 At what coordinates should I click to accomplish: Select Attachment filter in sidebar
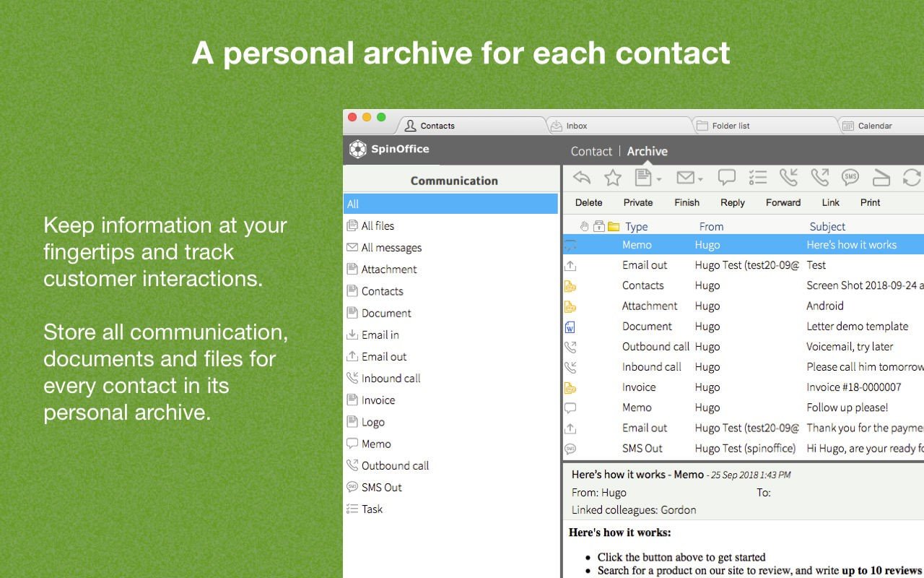[450, 269]
